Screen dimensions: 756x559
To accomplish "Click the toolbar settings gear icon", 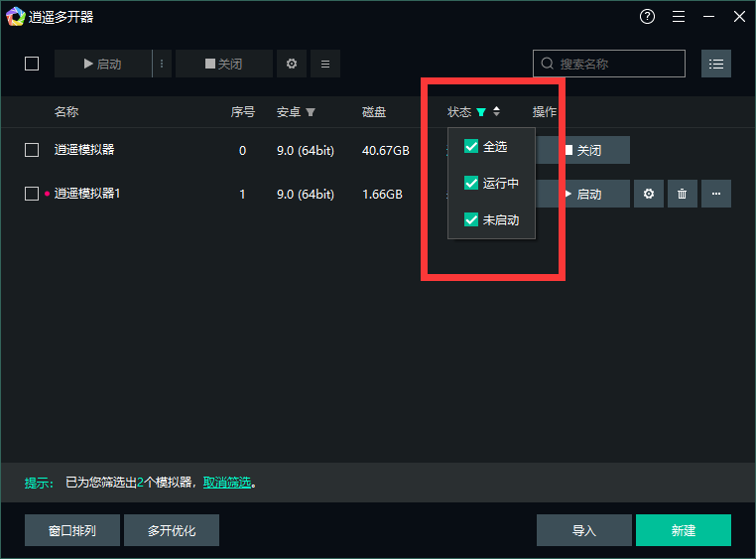I will tap(291, 64).
